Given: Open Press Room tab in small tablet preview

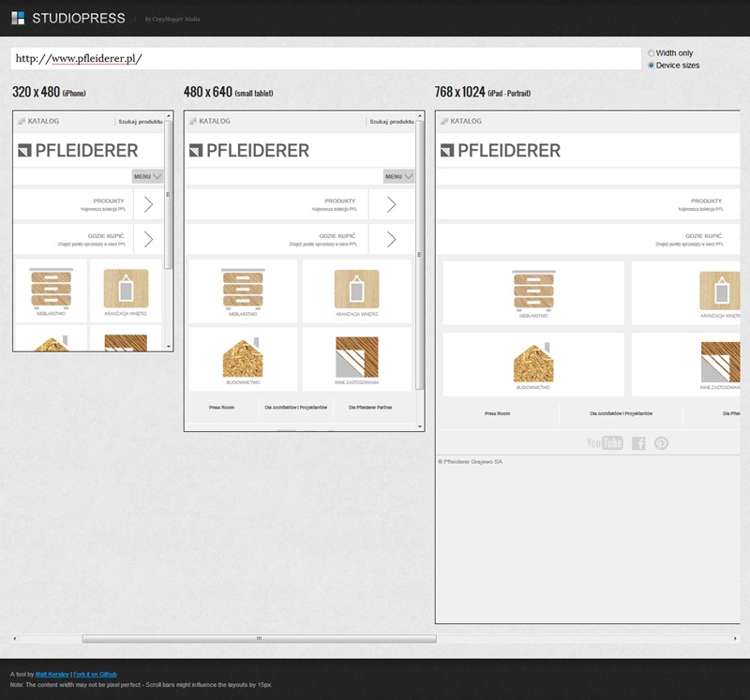Looking at the screenshot, I should [x=221, y=408].
